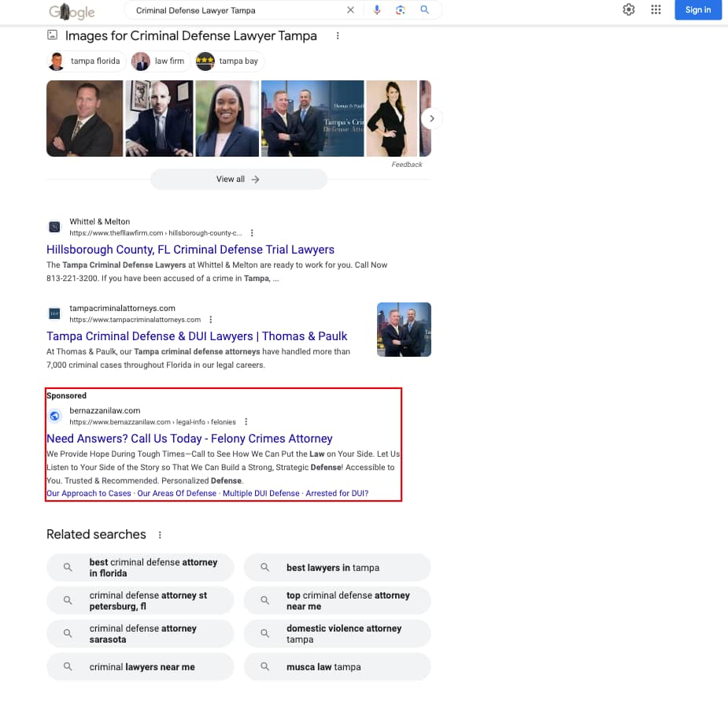Open smiling woman lawyer photo
This screenshot has width=728, height=708.
(x=227, y=118)
